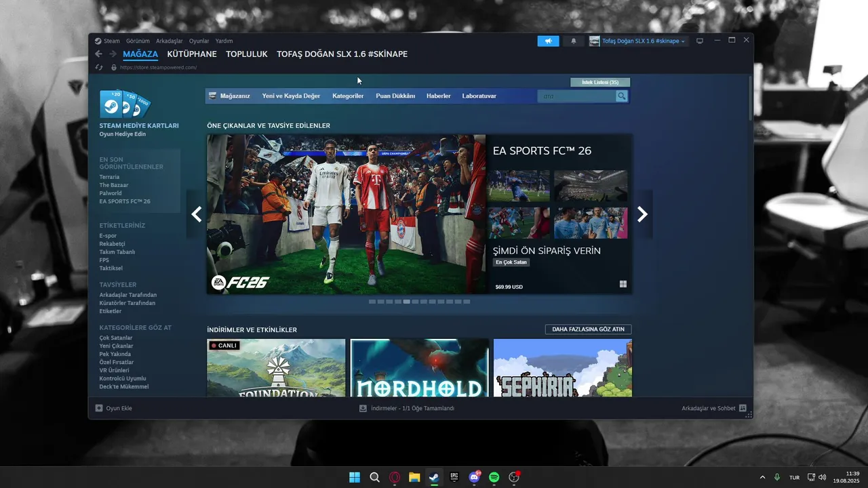
Task: Open the Kategoriler menu
Action: 348,96
